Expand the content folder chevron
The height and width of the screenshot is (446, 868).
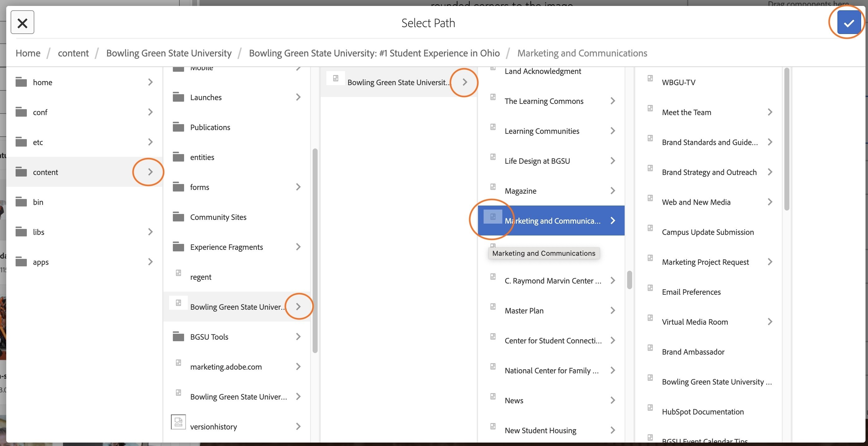click(x=150, y=172)
